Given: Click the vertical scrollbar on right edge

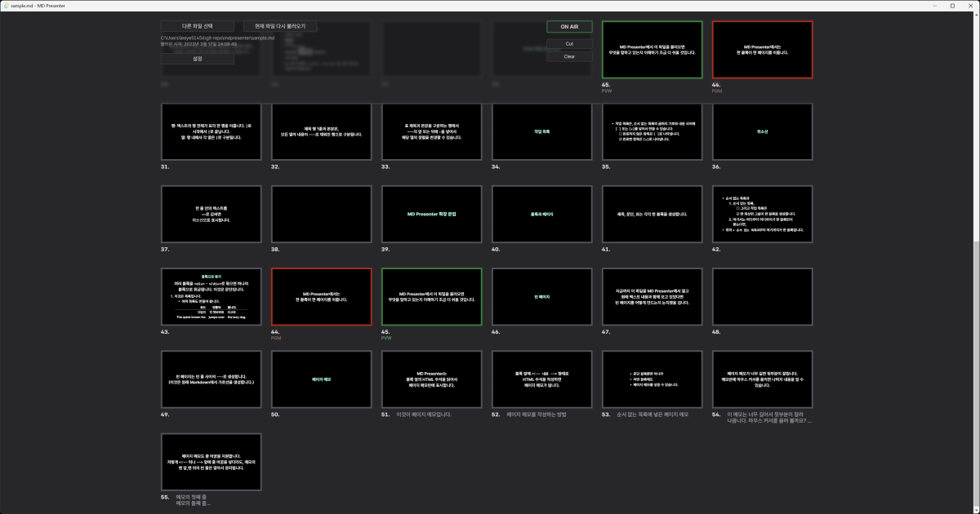Looking at the screenshot, I should click(974, 326).
